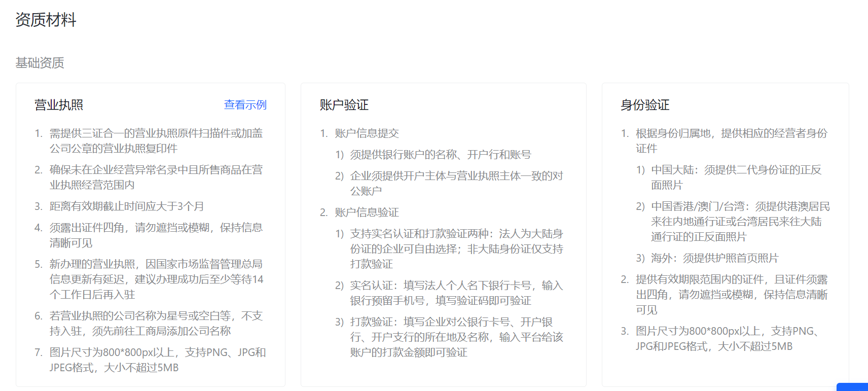
Task: Click item 中国大陆：须提供二代身份证的正反面照片
Action: point(736,177)
